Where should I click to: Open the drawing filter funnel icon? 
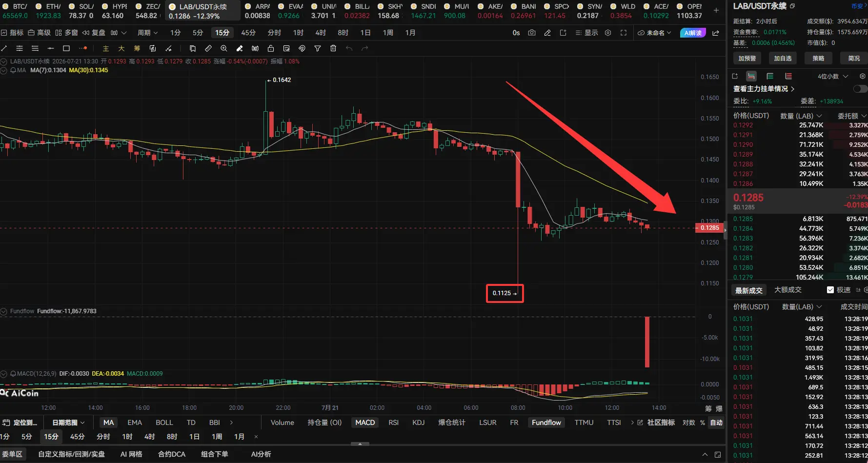(x=318, y=48)
